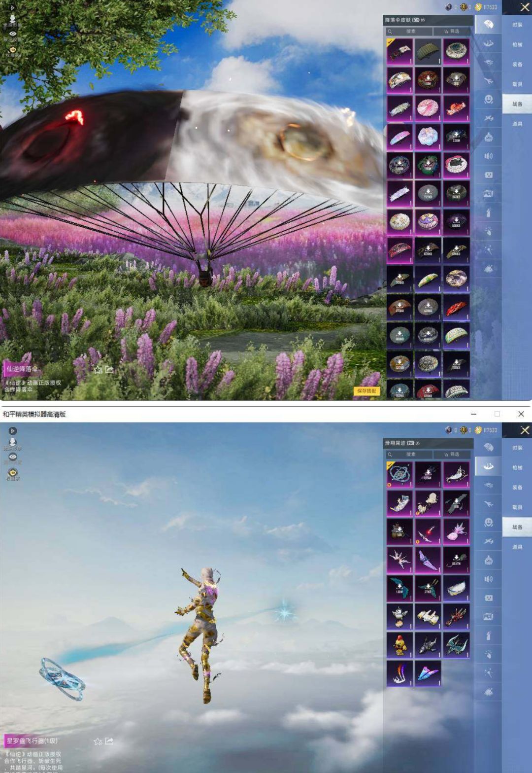Open speaker sound icon in glide trails screen
532x773 pixels.
point(488,579)
